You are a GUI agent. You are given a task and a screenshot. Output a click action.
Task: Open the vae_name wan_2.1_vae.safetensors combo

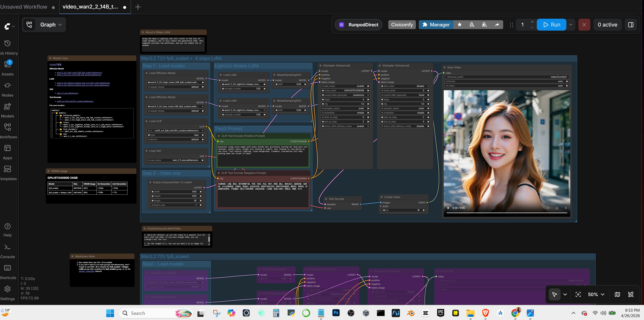pos(176,160)
